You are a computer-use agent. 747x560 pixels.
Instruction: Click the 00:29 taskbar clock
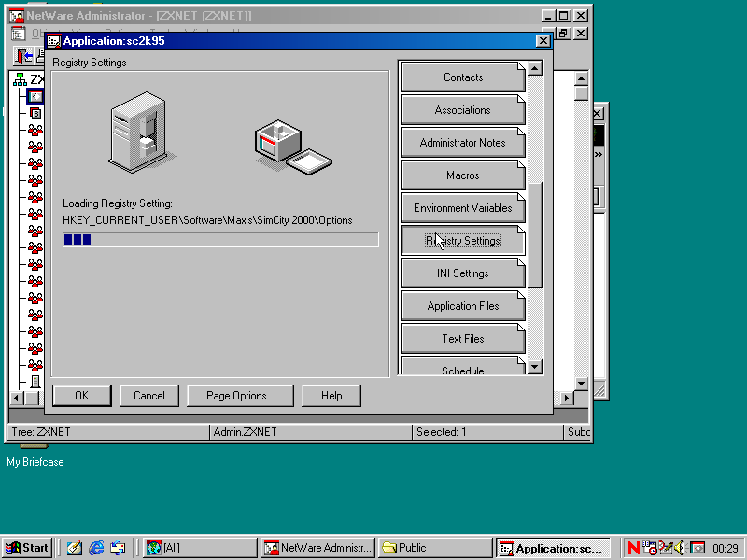point(726,549)
